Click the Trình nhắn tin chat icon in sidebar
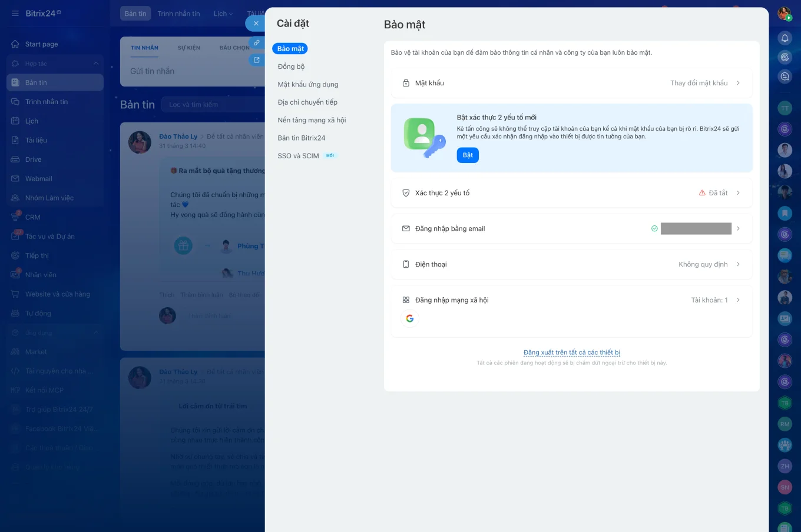Image resolution: width=801 pixels, height=532 pixels. pyautogui.click(x=15, y=102)
